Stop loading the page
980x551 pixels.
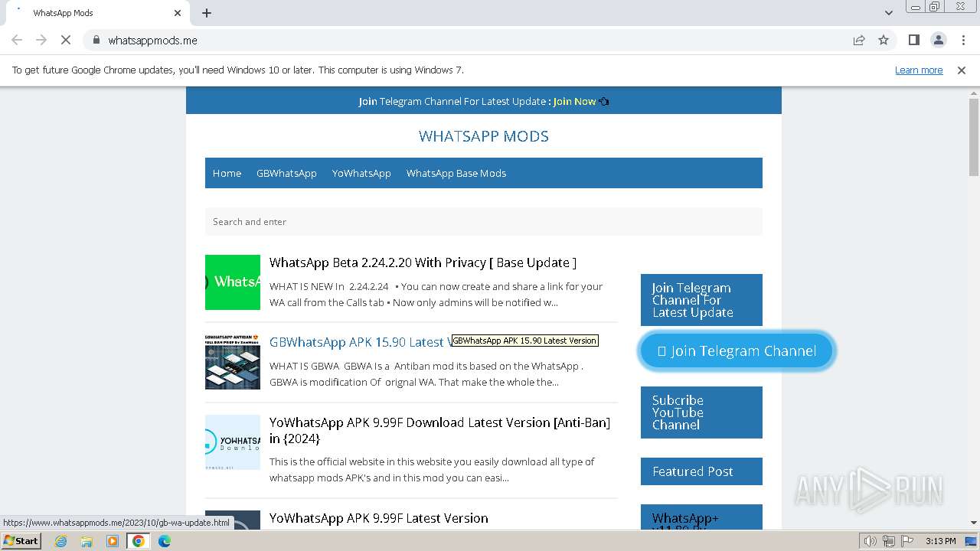click(x=66, y=40)
